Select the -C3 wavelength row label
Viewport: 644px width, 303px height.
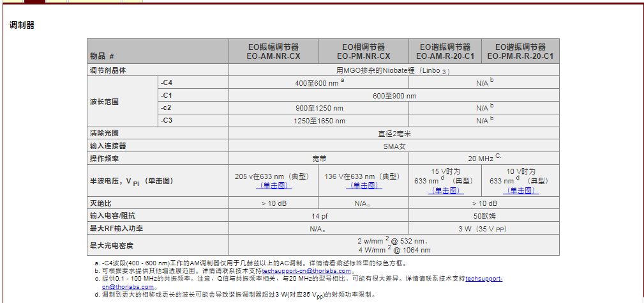point(167,120)
